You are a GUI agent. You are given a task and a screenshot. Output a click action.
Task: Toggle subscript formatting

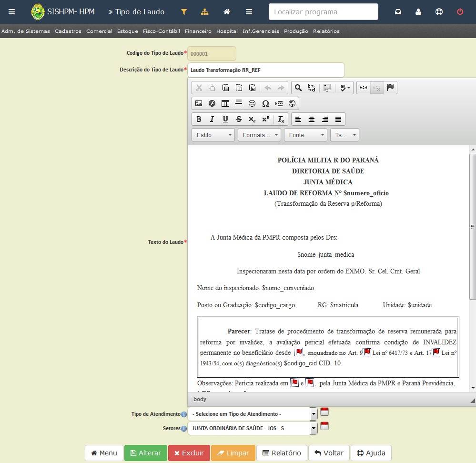[x=252, y=119]
